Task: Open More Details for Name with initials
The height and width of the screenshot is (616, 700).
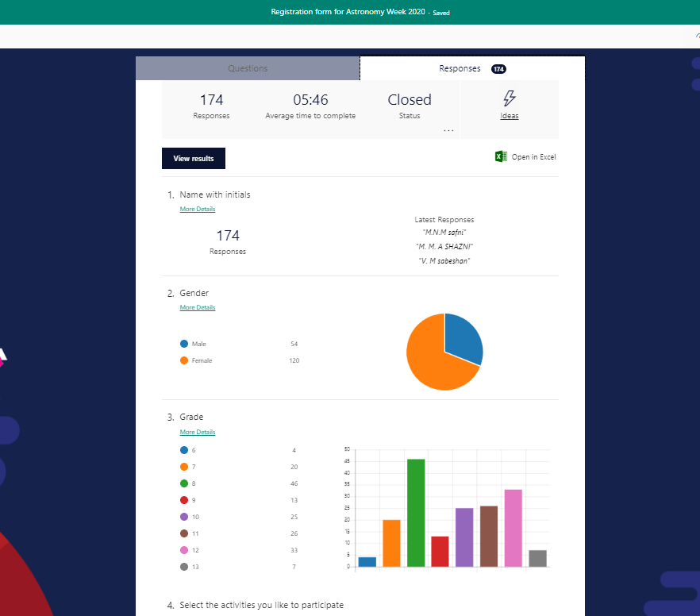Action: [198, 209]
